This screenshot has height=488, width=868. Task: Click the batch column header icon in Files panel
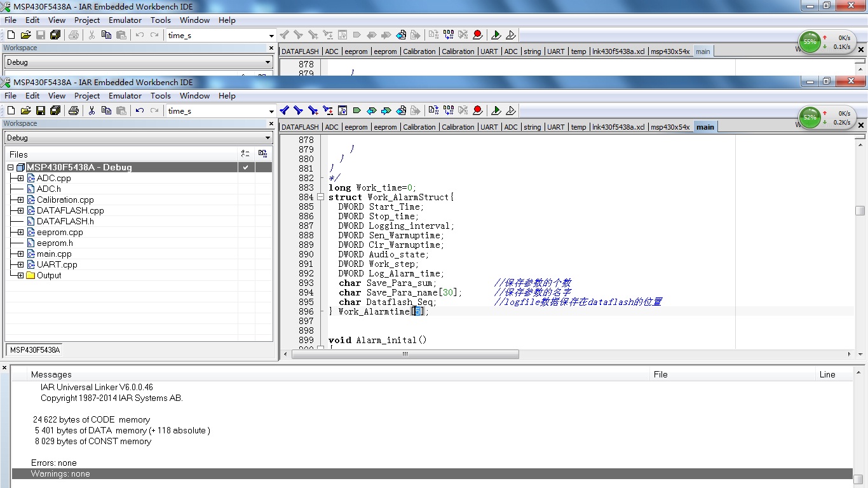click(262, 154)
